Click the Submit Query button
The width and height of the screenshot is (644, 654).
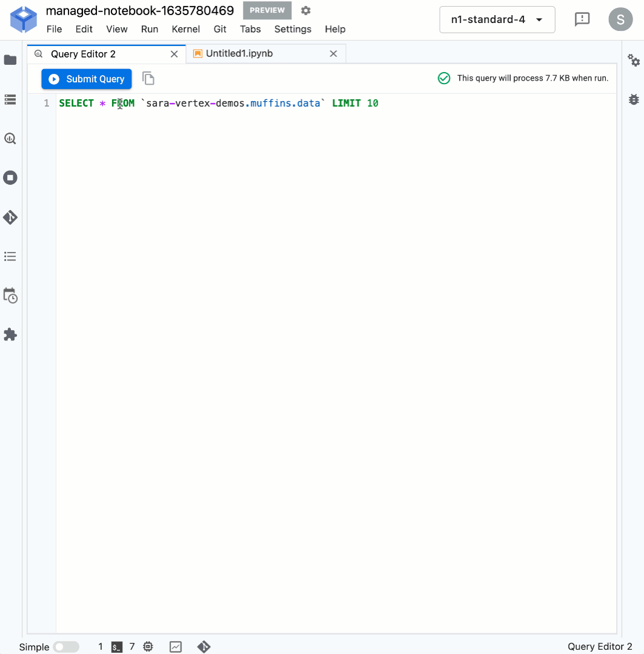point(86,79)
